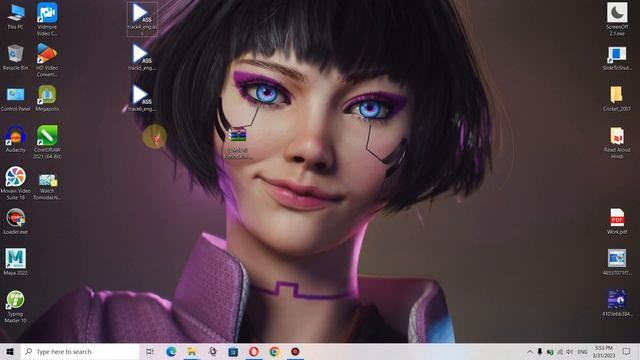Open the Cricket_2007 folder
This screenshot has width=640, height=360.
point(617,98)
